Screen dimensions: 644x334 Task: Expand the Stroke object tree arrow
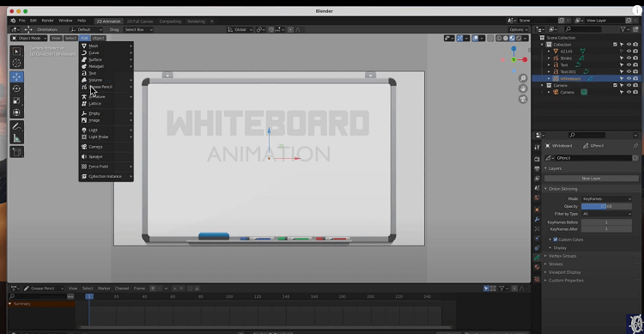(550, 58)
